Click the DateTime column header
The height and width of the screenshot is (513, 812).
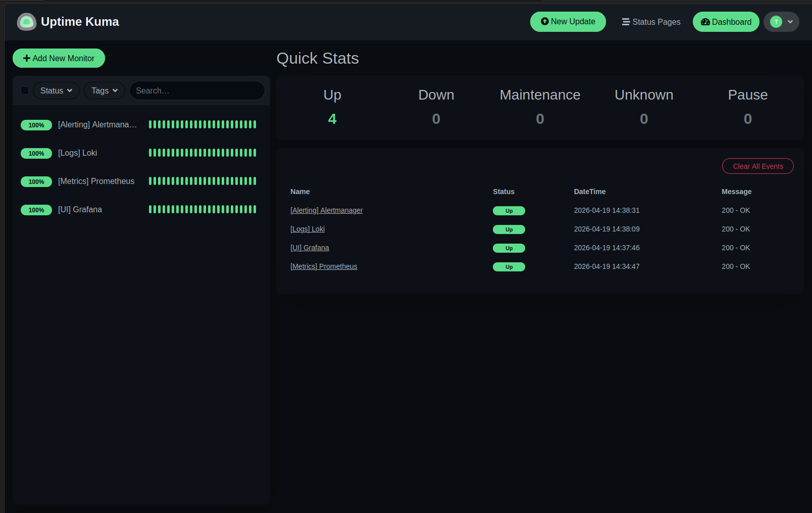coord(590,192)
